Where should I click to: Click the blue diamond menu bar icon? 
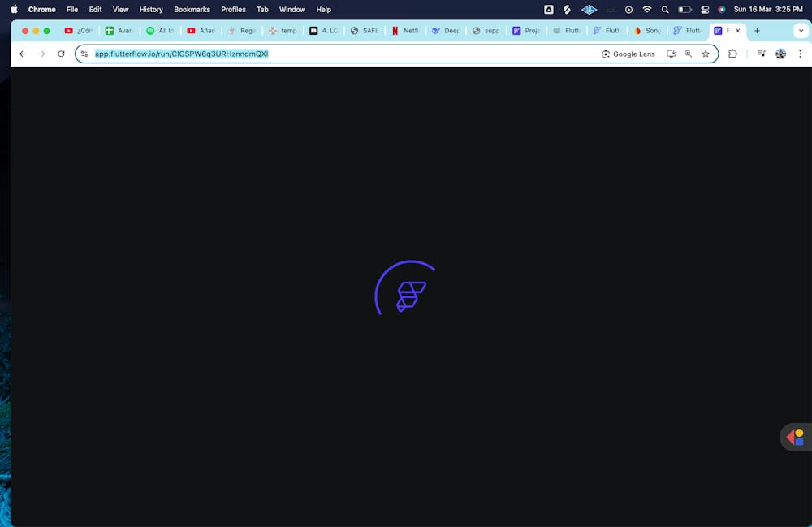pyautogui.click(x=589, y=9)
